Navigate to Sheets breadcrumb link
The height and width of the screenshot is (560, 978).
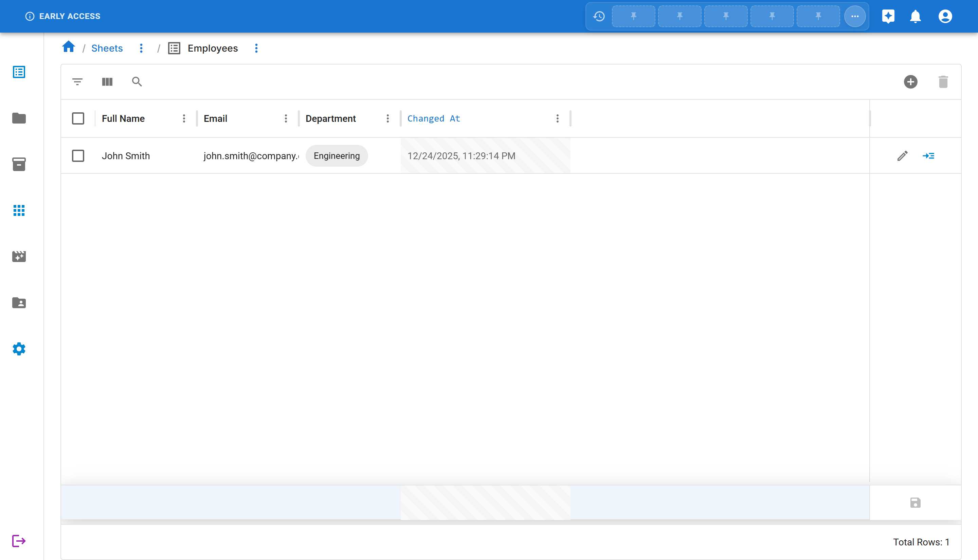pyautogui.click(x=107, y=48)
